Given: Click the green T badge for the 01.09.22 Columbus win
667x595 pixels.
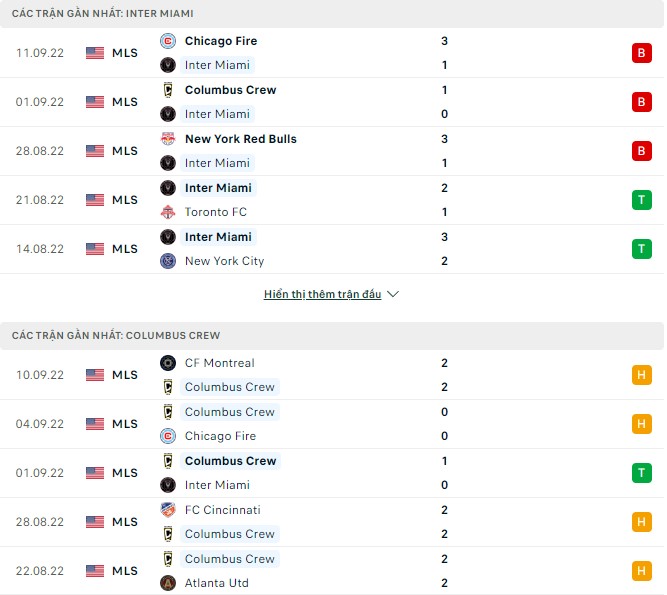Looking at the screenshot, I should click(641, 473).
